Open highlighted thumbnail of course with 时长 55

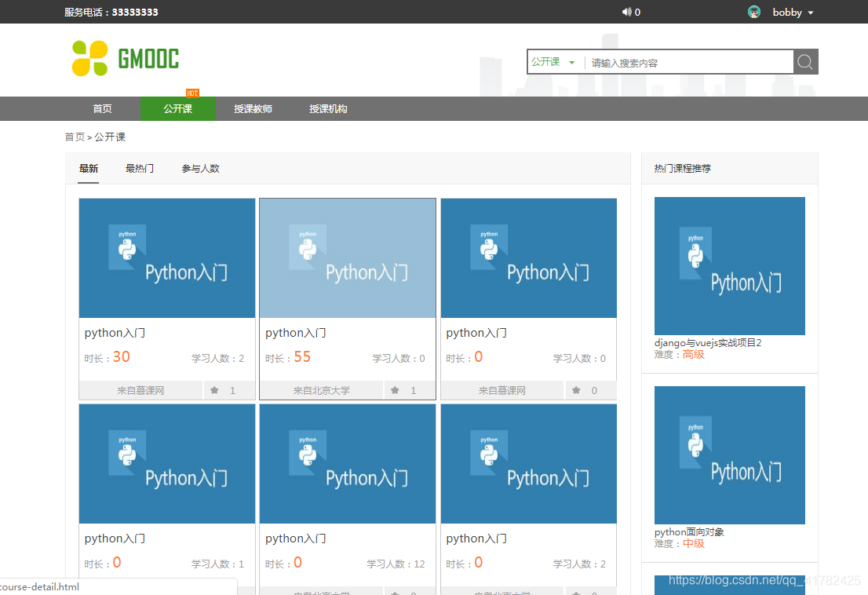[x=348, y=258]
